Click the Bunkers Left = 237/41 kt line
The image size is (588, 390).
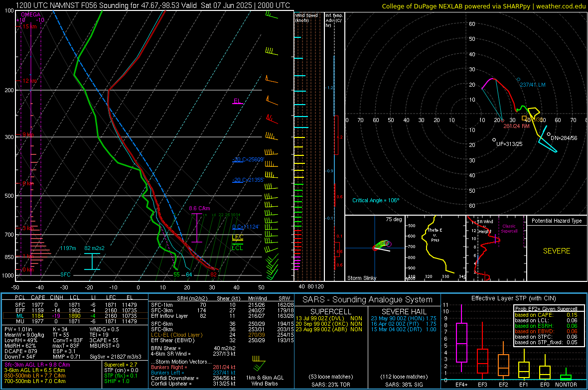tap(193, 373)
